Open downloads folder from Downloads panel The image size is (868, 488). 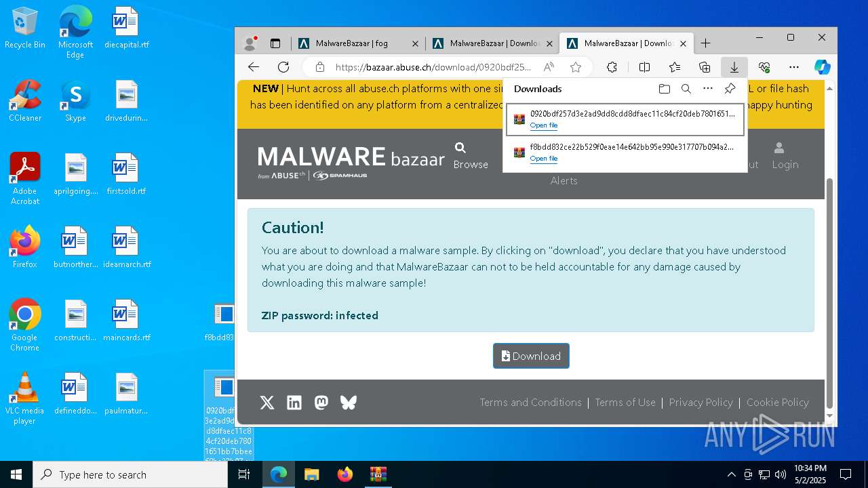click(x=665, y=89)
